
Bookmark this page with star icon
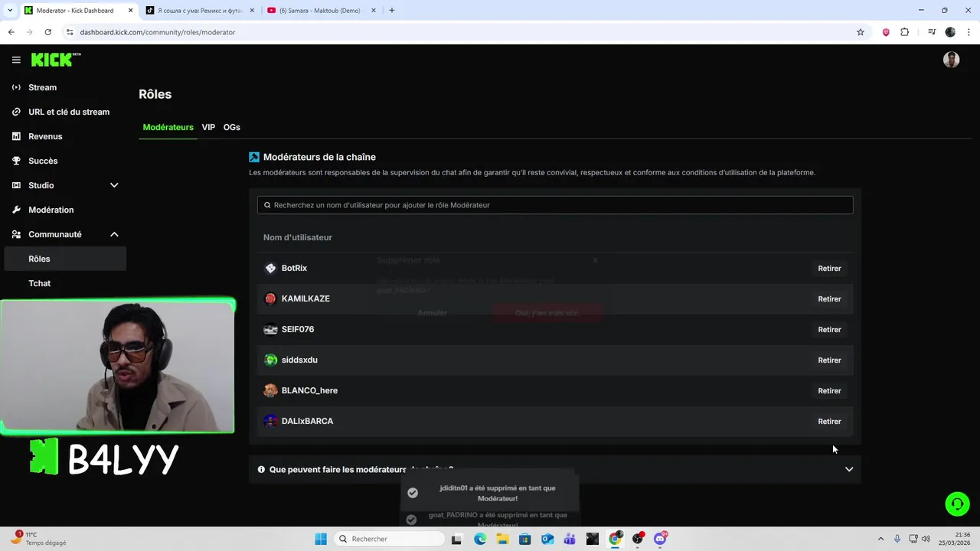click(861, 32)
